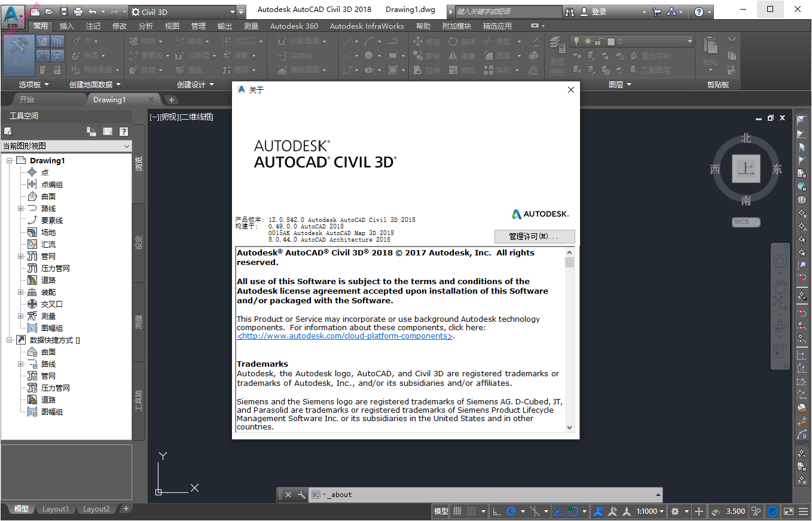Image resolution: width=812 pixels, height=521 pixels.
Task: Switch to the 分析 ribbon tab
Action: click(146, 26)
